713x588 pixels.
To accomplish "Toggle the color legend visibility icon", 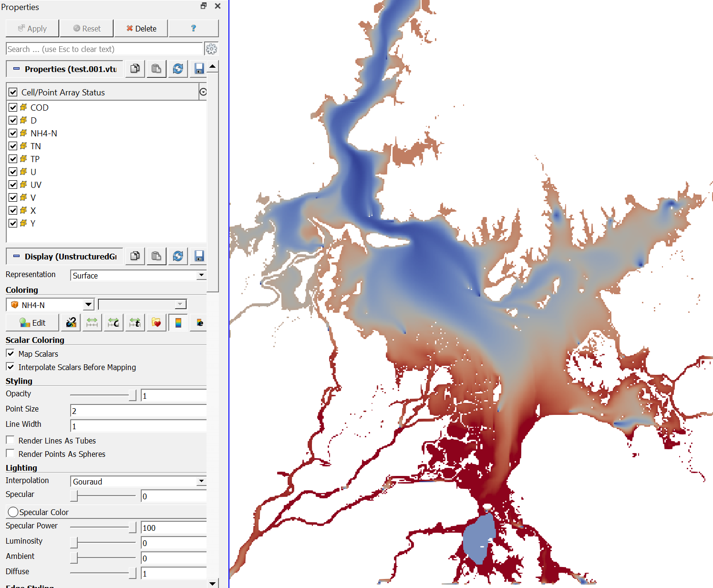I will tap(178, 323).
